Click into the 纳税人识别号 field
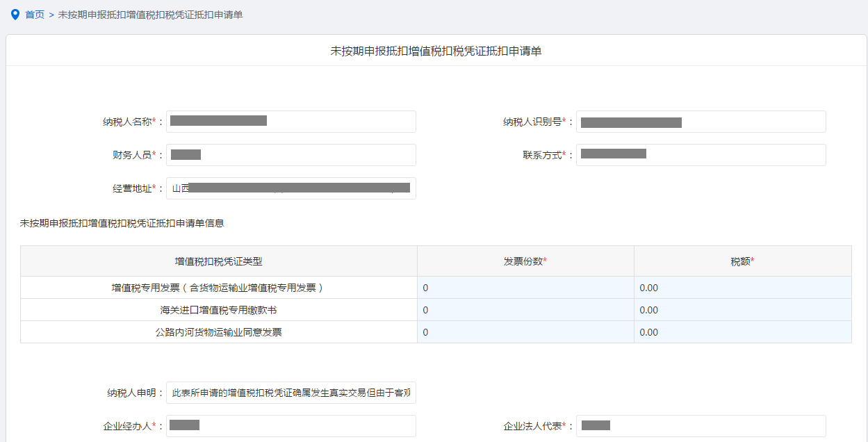 [x=701, y=122]
